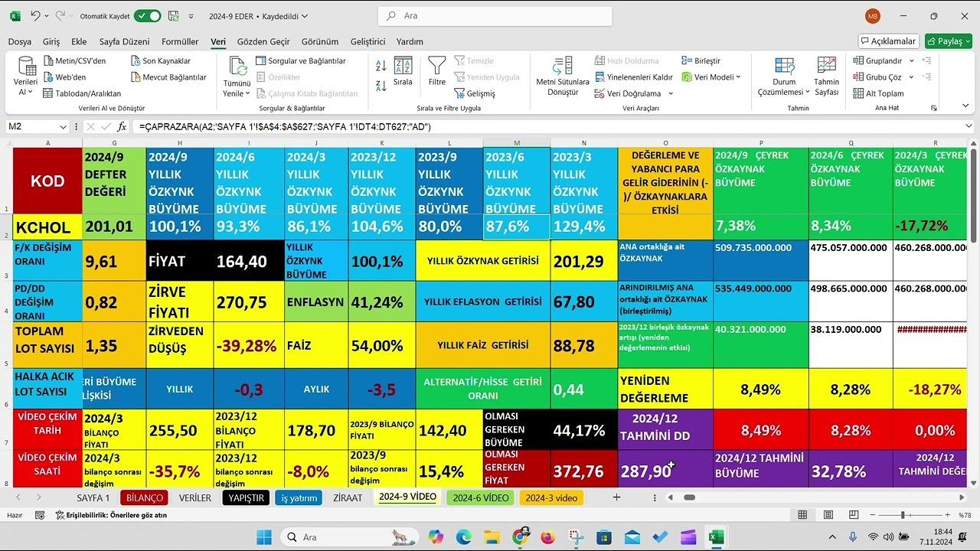The image size is (980, 551).
Task: Select cell showing 87,6%
Action: pyautogui.click(x=517, y=227)
